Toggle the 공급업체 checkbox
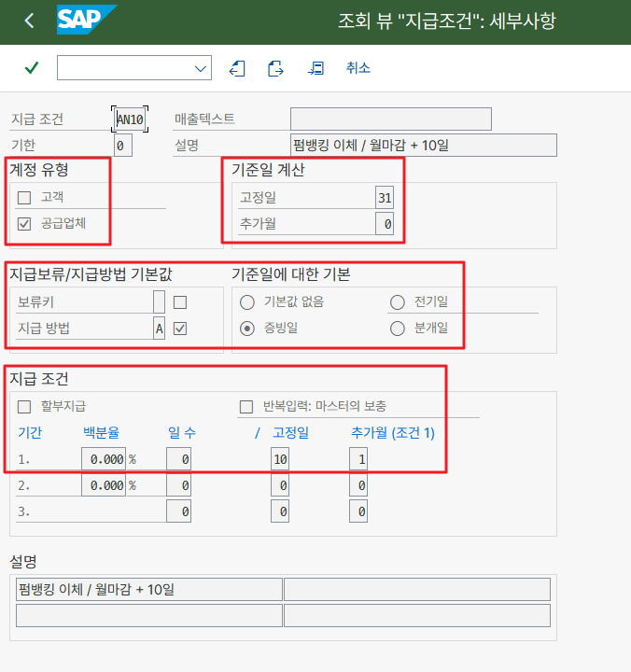Image resolution: width=631 pixels, height=672 pixels. click(x=24, y=224)
